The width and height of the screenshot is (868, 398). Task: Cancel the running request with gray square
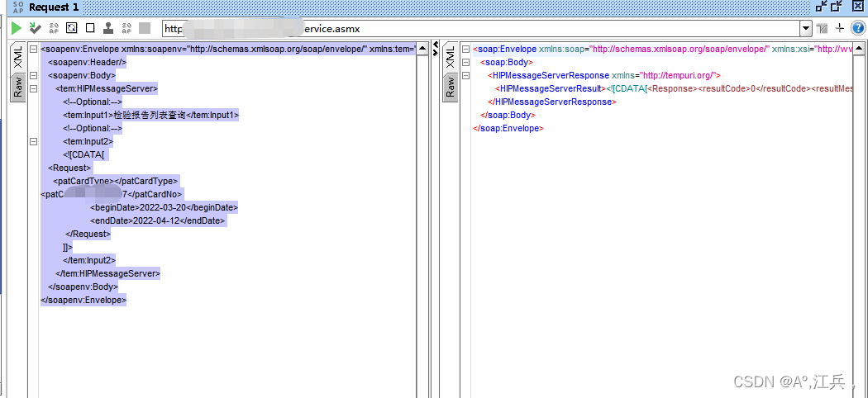click(145, 27)
